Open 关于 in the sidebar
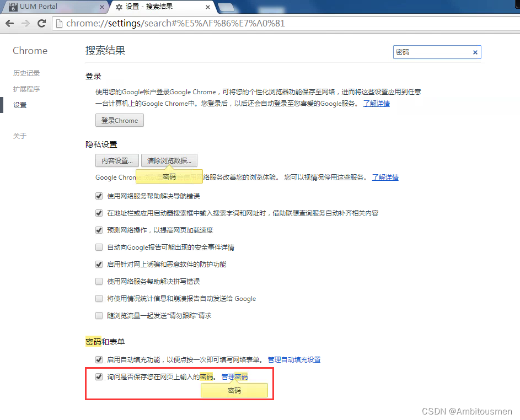This screenshot has width=520, height=420. (19, 136)
